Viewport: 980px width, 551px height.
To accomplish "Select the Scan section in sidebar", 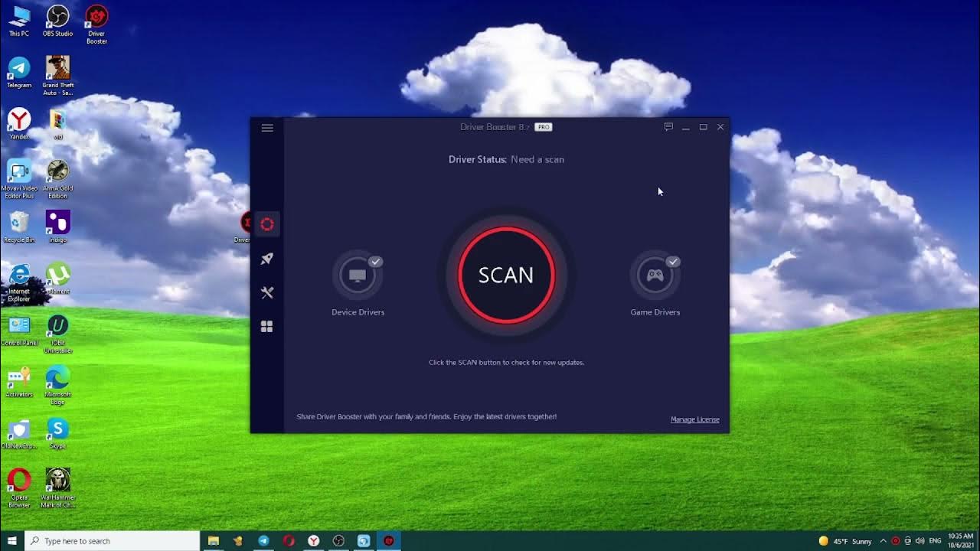I will 267,224.
